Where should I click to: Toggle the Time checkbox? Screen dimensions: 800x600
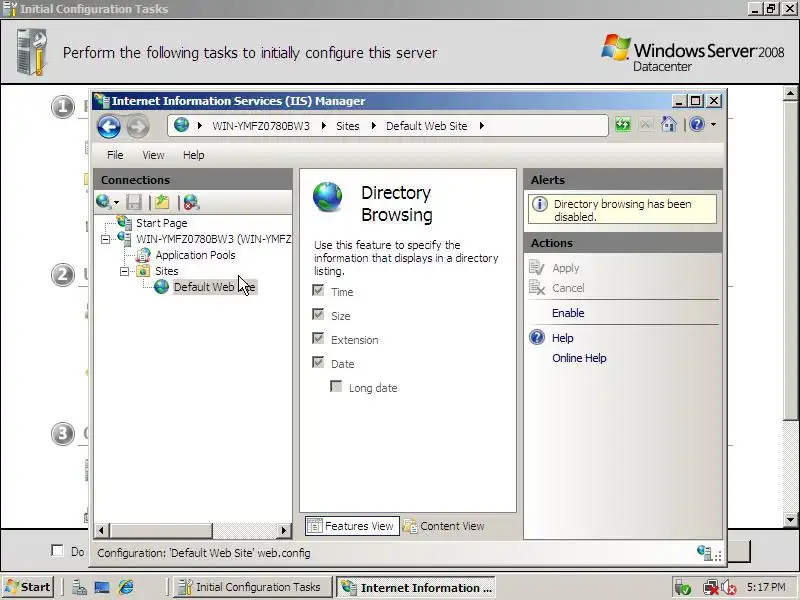click(318, 291)
